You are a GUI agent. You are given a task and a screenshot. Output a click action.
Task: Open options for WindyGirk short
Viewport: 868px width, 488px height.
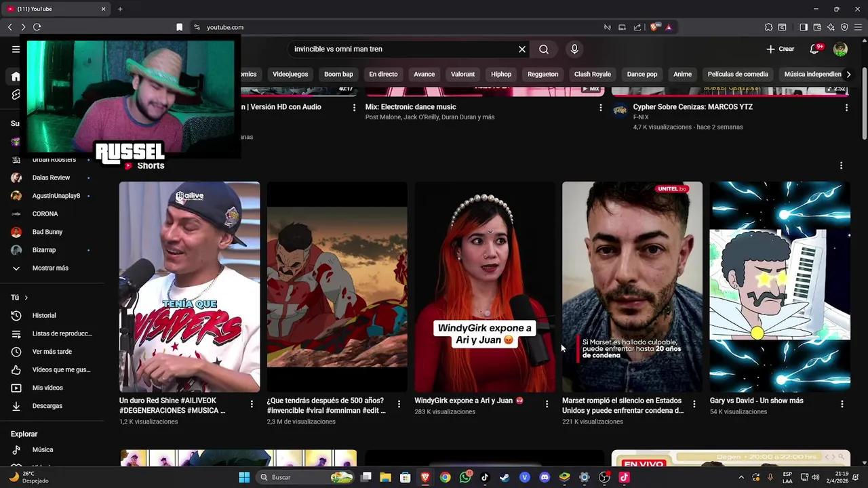(x=547, y=404)
